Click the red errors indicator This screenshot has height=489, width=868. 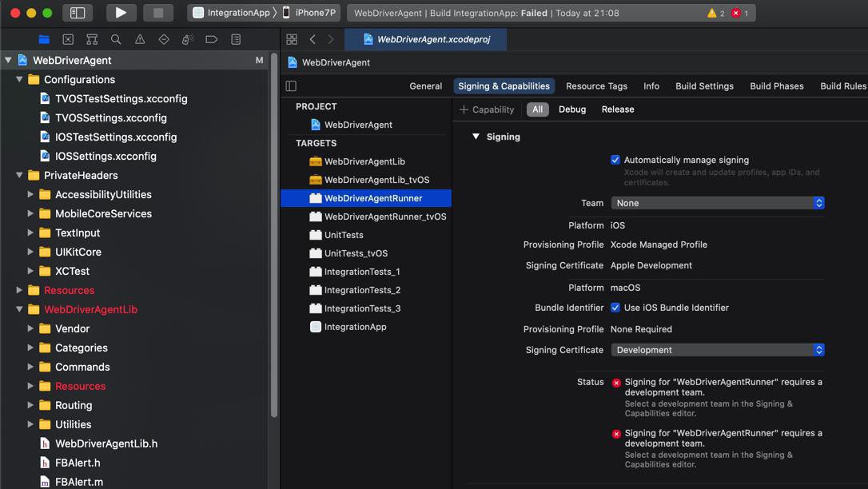click(x=740, y=13)
